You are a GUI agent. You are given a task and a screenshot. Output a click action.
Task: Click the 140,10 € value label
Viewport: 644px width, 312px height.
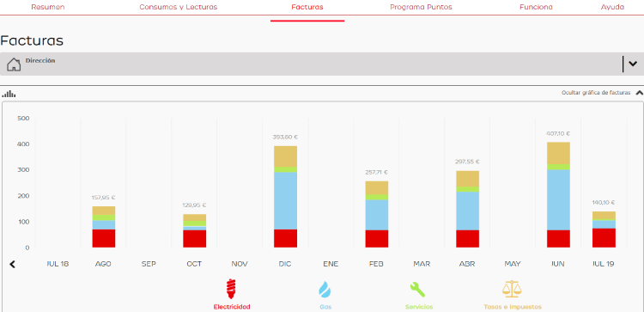[x=604, y=202]
